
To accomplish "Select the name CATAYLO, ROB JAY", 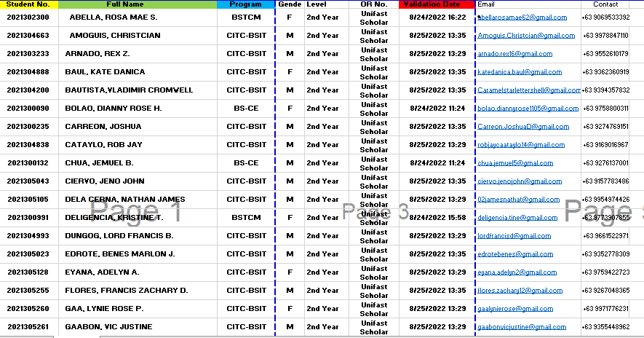I will click(103, 145).
